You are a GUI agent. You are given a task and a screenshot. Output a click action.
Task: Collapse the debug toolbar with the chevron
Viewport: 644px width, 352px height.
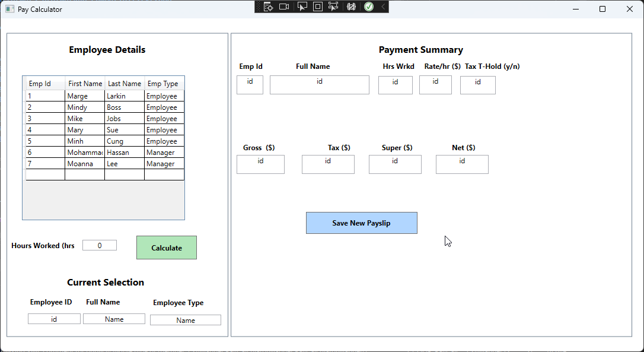[x=383, y=7]
